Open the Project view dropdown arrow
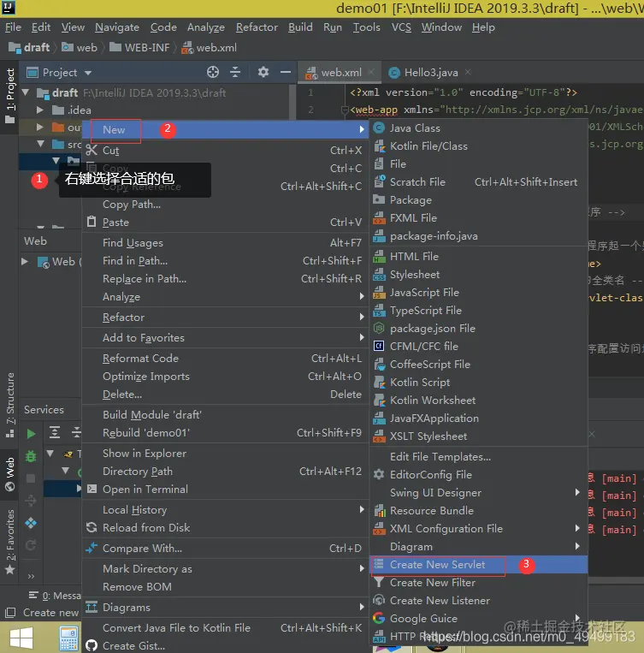Screen dimensions: 644x653 coord(88,73)
